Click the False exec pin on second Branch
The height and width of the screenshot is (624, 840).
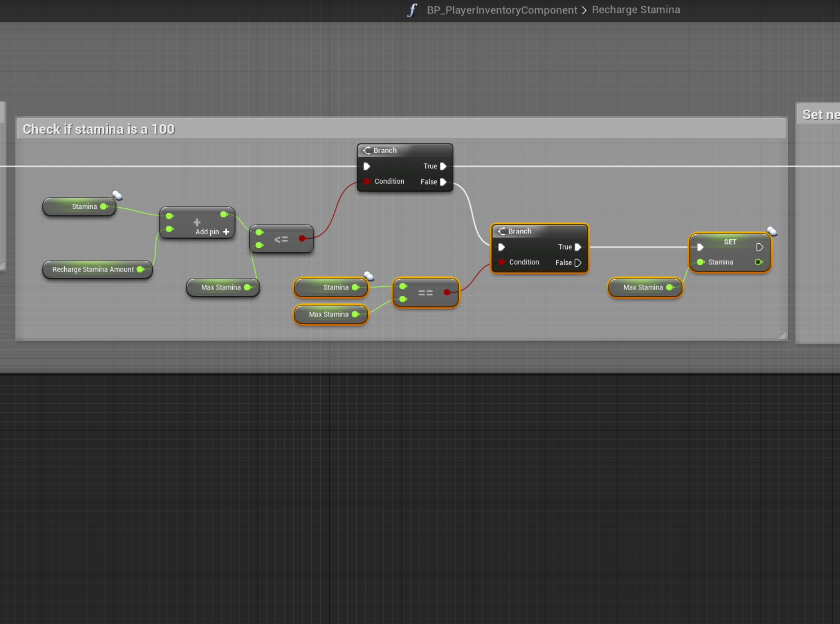coord(578,263)
